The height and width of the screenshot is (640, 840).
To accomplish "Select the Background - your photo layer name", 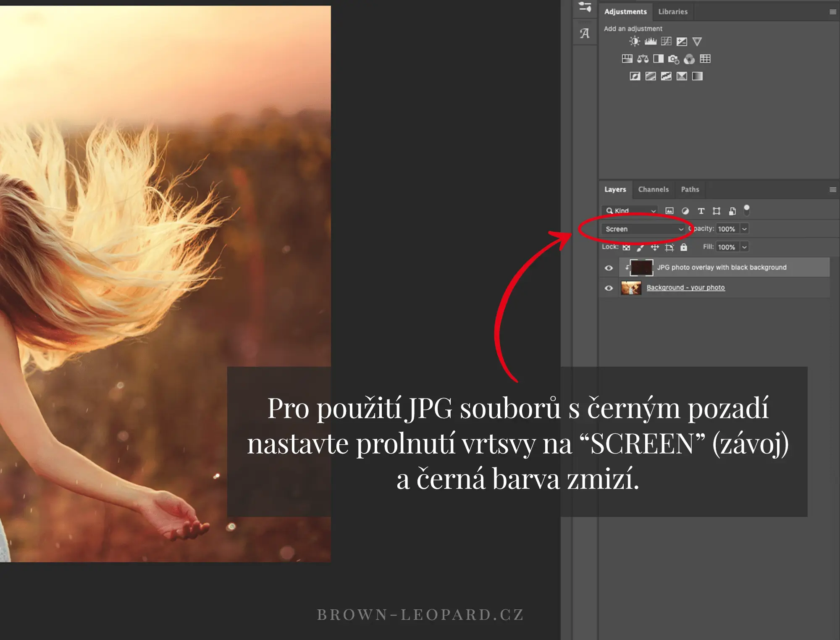I will (x=685, y=288).
